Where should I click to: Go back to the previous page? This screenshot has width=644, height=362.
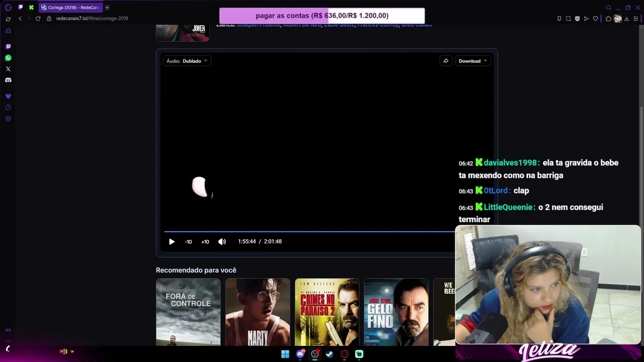tap(20, 19)
